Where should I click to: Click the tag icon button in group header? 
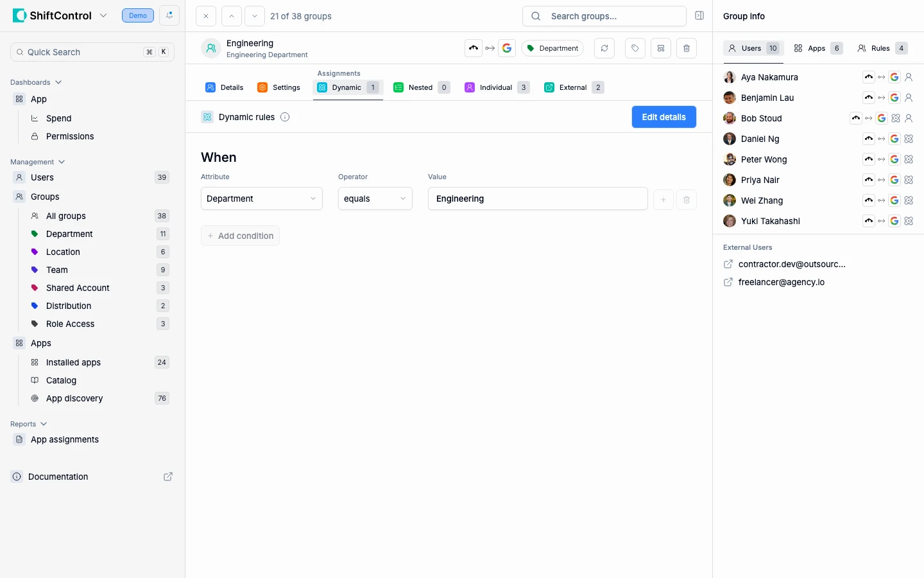click(635, 48)
